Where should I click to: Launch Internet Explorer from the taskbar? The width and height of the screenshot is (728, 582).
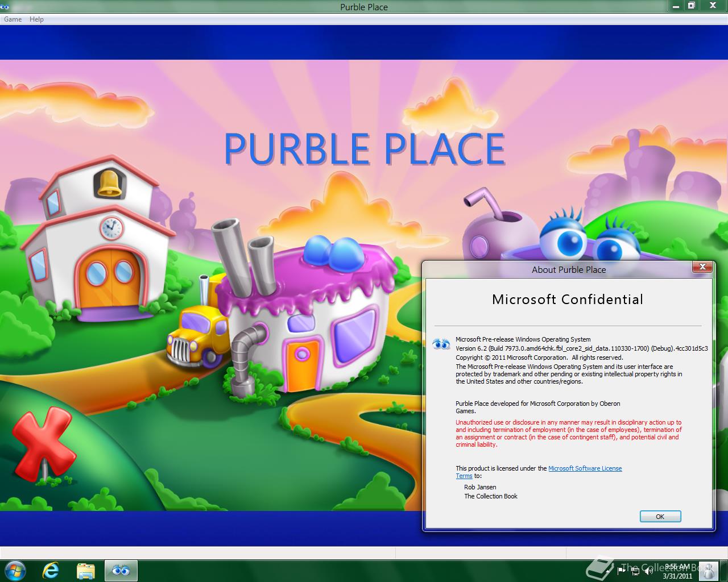[x=51, y=570]
